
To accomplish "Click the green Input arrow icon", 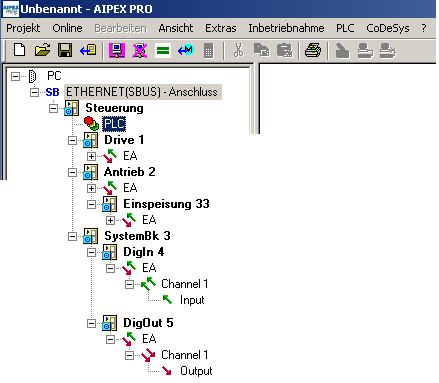I will coord(167,300).
